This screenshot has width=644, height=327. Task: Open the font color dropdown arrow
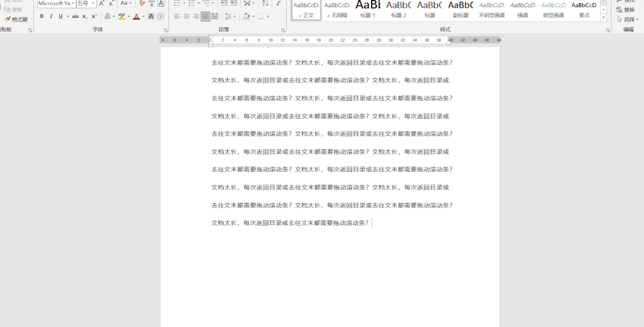click(x=143, y=17)
